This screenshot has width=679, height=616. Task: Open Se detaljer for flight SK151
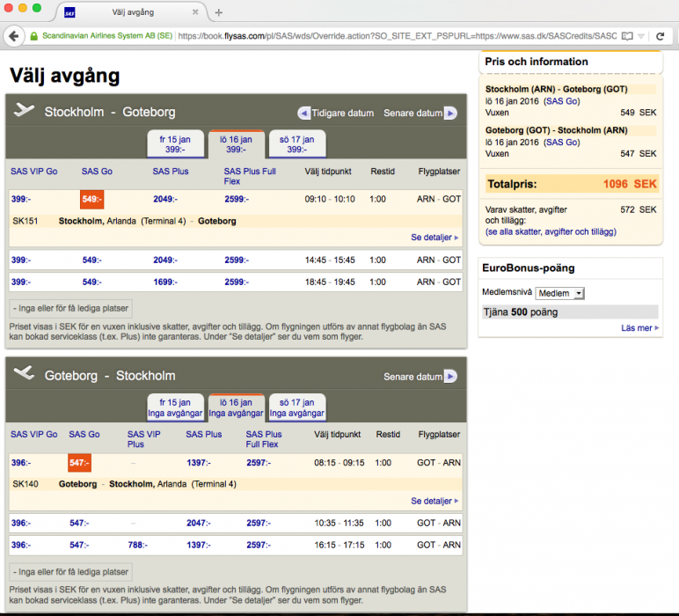coord(434,238)
